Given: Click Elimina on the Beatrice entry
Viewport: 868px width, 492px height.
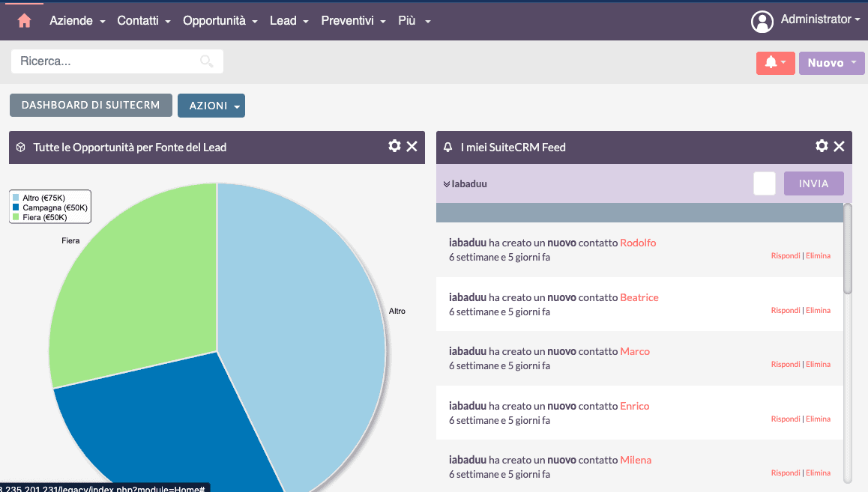Looking at the screenshot, I should click(x=819, y=311).
